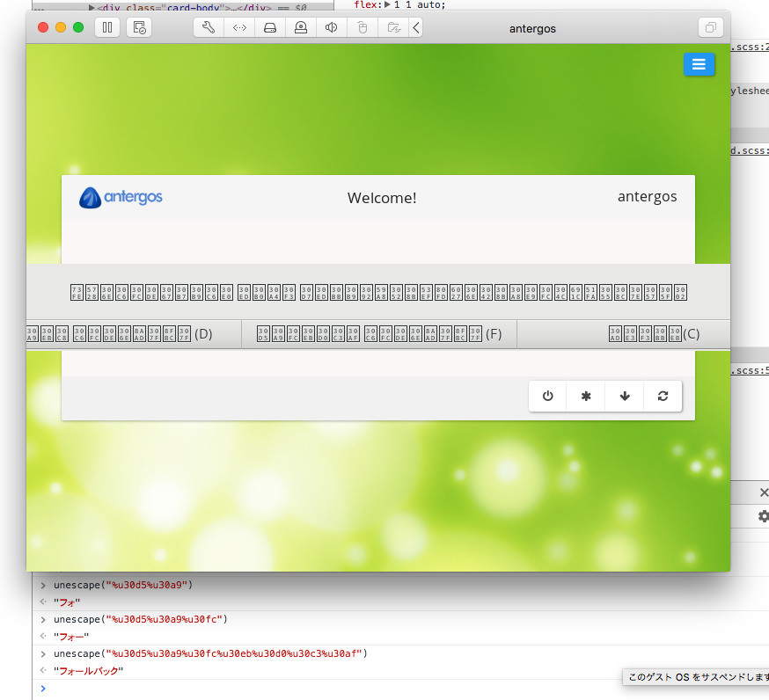This screenshot has width=769, height=700.
Task: Click console input unescape("%u30d5%u30a9%u30fc")
Action: tap(141, 620)
